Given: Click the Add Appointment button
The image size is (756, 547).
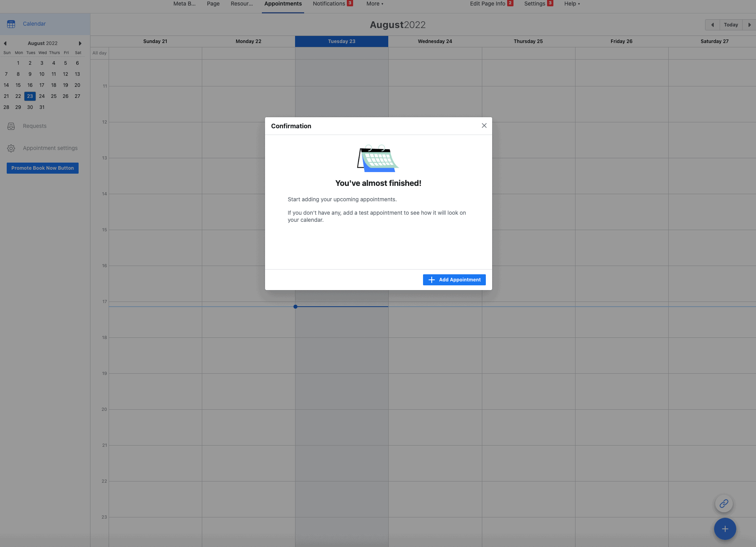Looking at the screenshot, I should pos(454,280).
